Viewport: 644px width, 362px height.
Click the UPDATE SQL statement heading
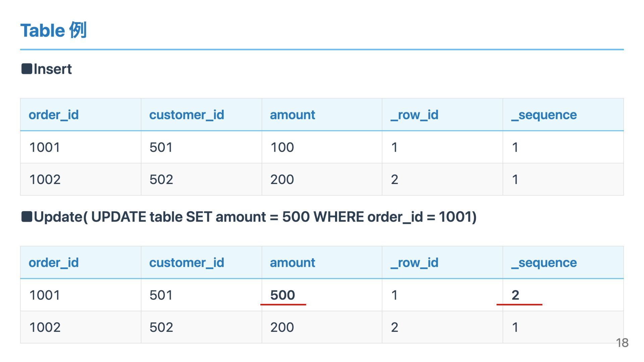point(255,217)
